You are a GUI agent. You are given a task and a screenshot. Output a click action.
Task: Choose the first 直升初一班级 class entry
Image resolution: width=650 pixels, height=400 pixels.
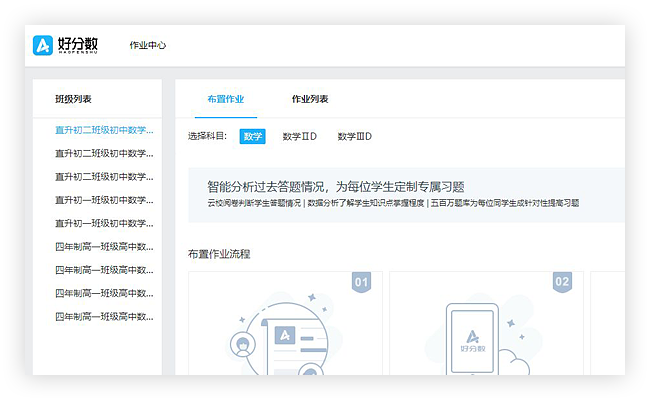click(104, 200)
